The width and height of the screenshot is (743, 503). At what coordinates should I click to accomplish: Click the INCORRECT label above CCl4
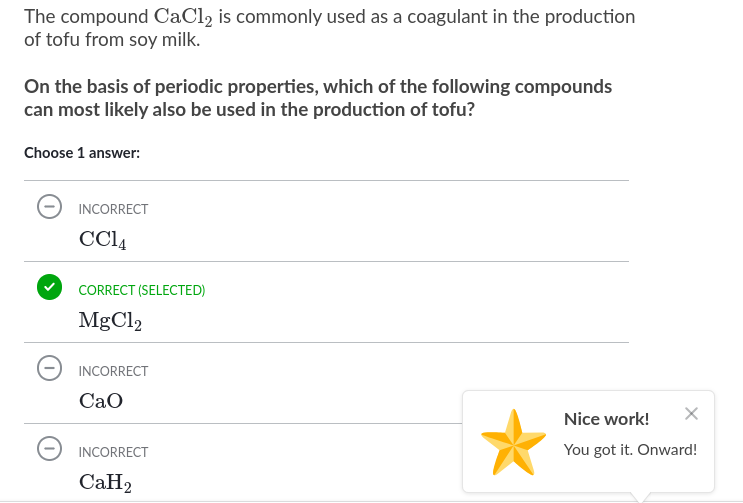click(113, 209)
